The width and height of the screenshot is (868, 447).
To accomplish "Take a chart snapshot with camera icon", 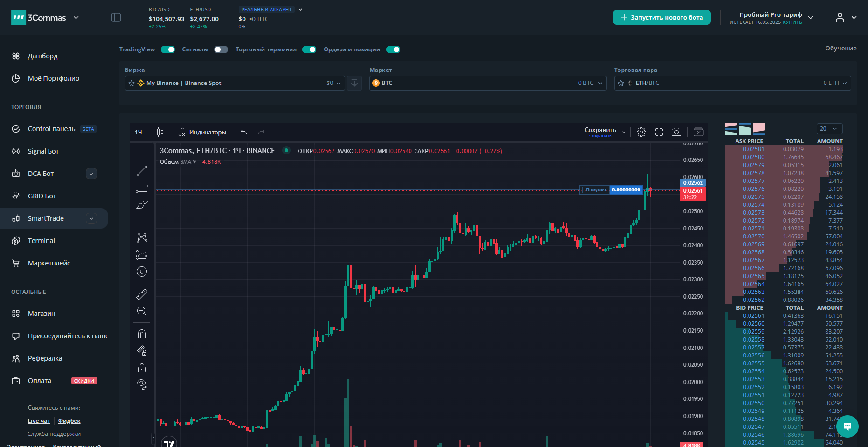I will 676,132.
